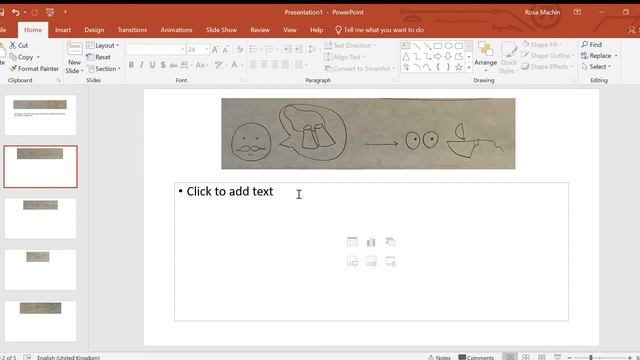This screenshot has height=360, width=640.
Task: Select the star shape in gallery
Action: (459, 67)
